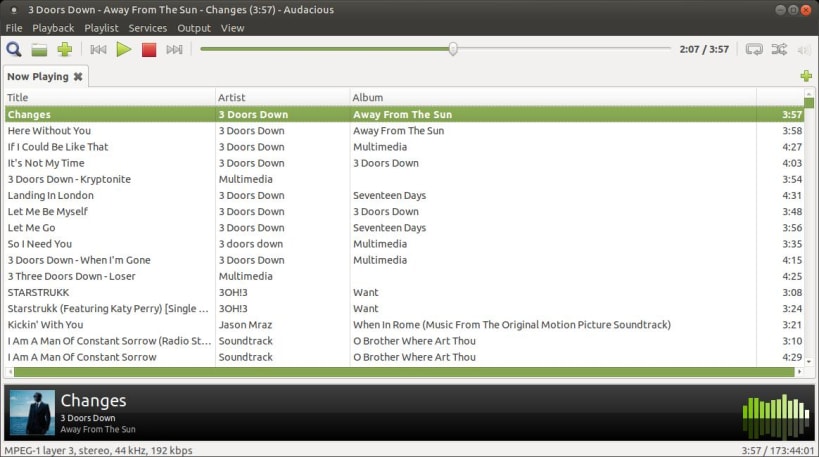819x457 pixels.
Task: Sort by the Artist column header
Action: tap(282, 97)
